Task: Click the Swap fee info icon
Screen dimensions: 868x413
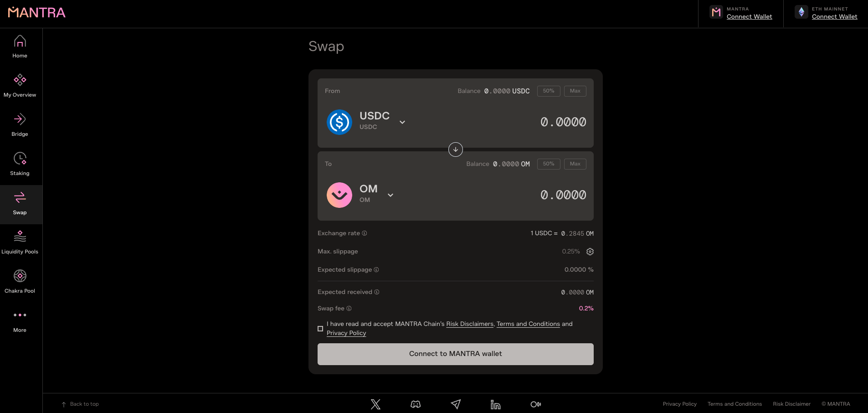Action: click(349, 309)
